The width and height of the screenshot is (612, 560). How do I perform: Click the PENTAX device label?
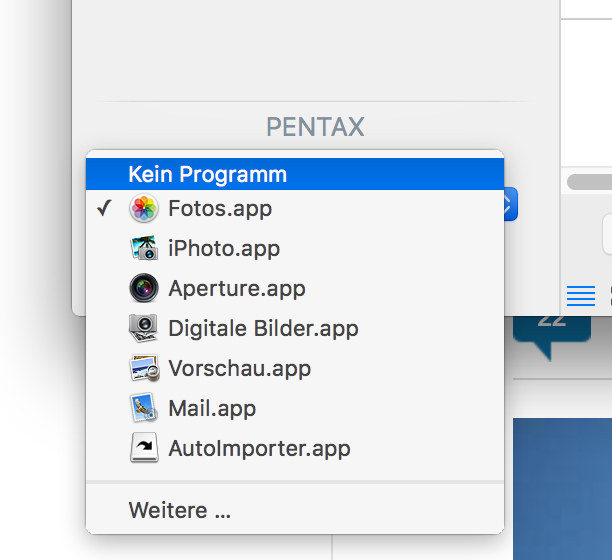click(315, 127)
